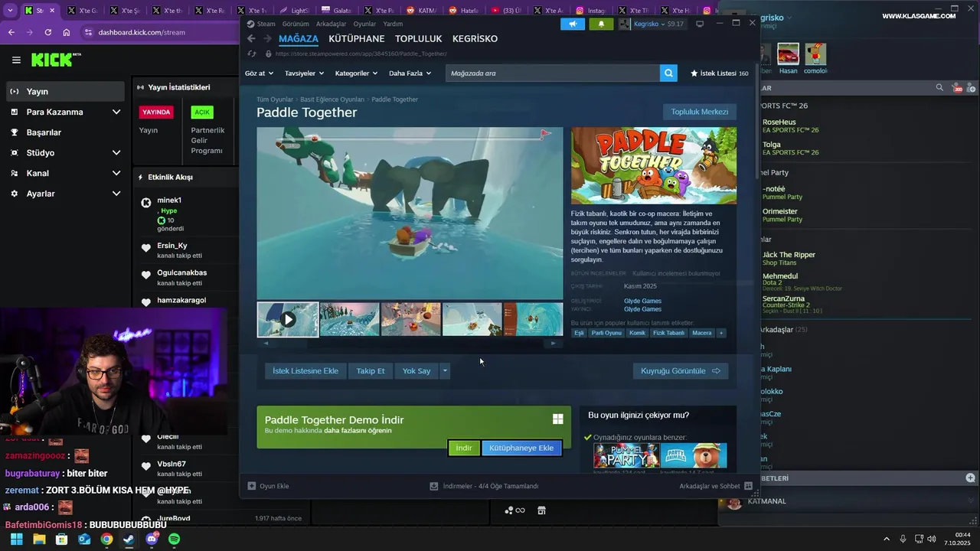
Task: Open the Yardım menu
Action: click(x=393, y=24)
